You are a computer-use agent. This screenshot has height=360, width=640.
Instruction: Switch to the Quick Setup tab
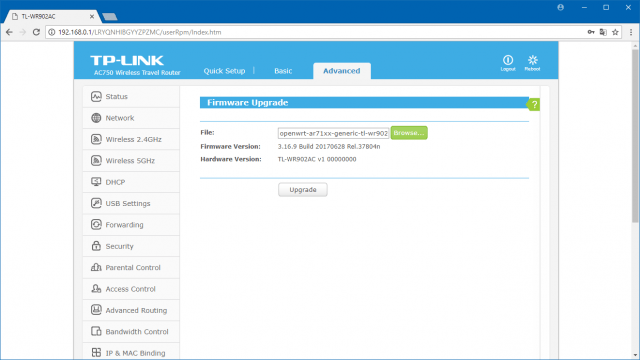[224, 71]
